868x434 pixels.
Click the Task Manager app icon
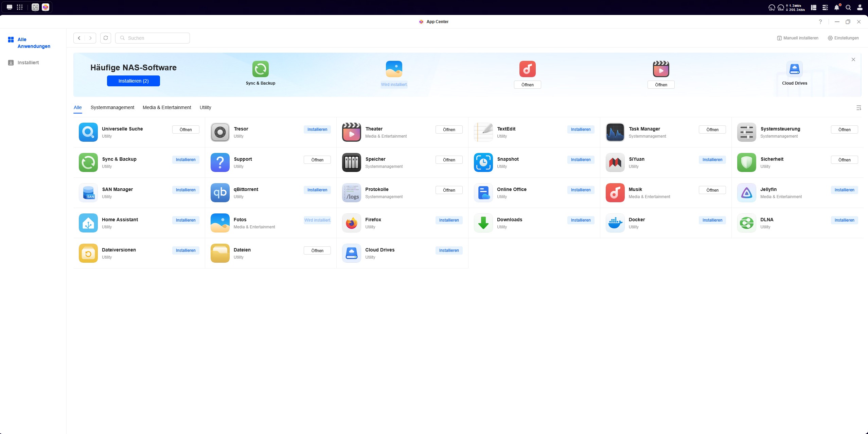click(615, 132)
